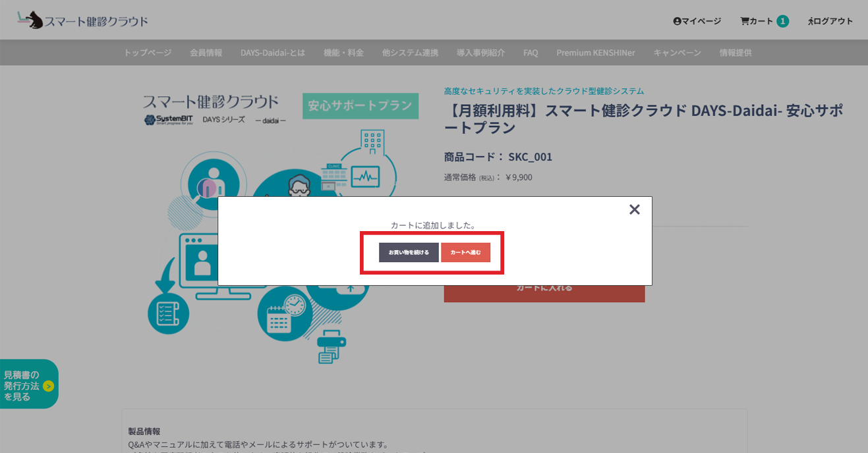Open the トップページ menu item
The width and height of the screenshot is (868, 453).
pyautogui.click(x=148, y=53)
